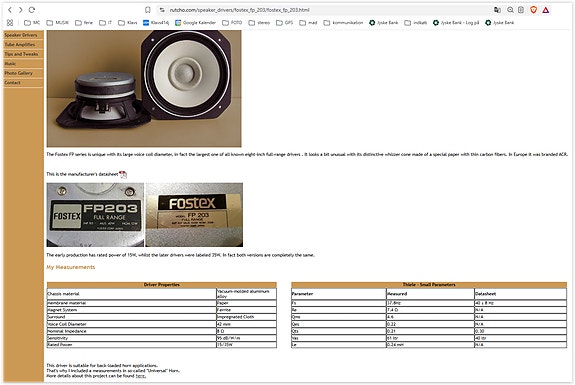Open the Jyske Bank - Log på bookmark

coord(456,23)
